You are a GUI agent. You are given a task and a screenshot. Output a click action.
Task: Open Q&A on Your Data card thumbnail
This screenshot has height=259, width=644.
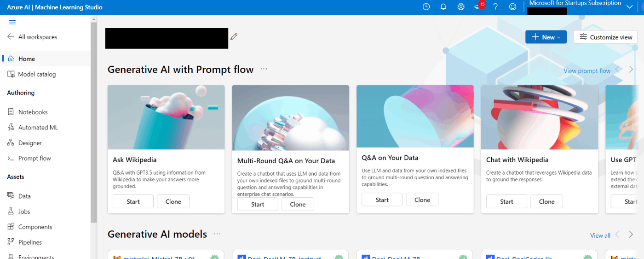[x=415, y=117]
